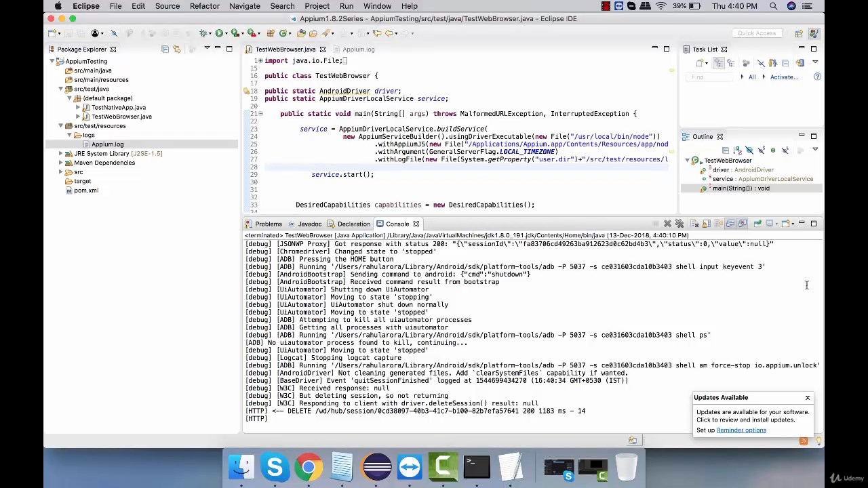
Task: Collapse TestWebBrowser class in Outline
Action: click(x=687, y=161)
